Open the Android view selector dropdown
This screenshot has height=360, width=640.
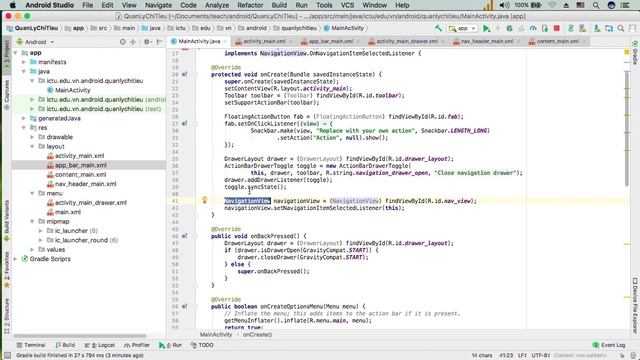[36, 42]
